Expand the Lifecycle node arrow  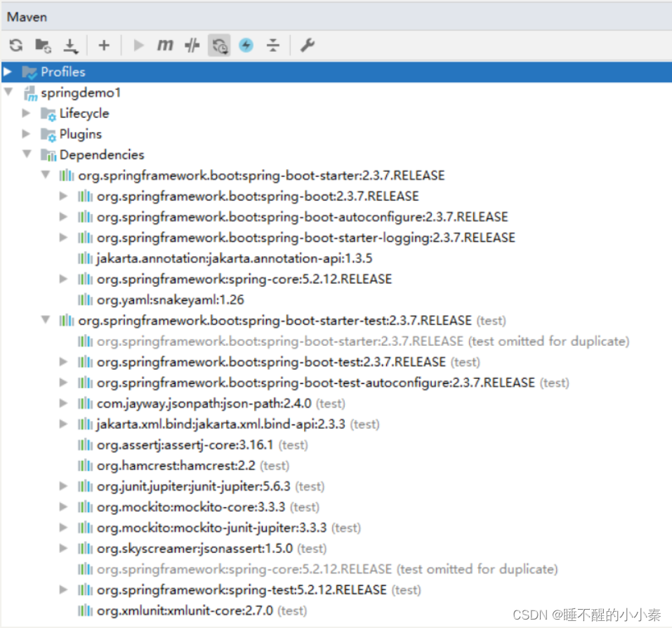tap(26, 113)
